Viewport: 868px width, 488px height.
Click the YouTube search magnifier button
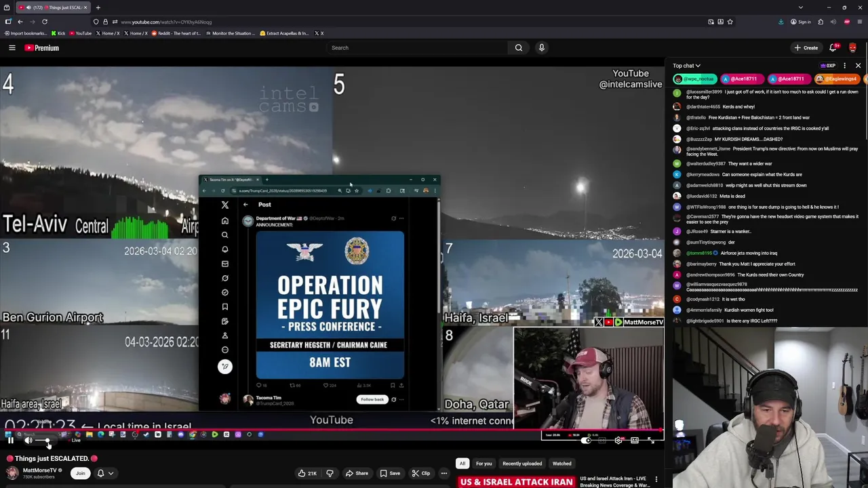coord(519,47)
